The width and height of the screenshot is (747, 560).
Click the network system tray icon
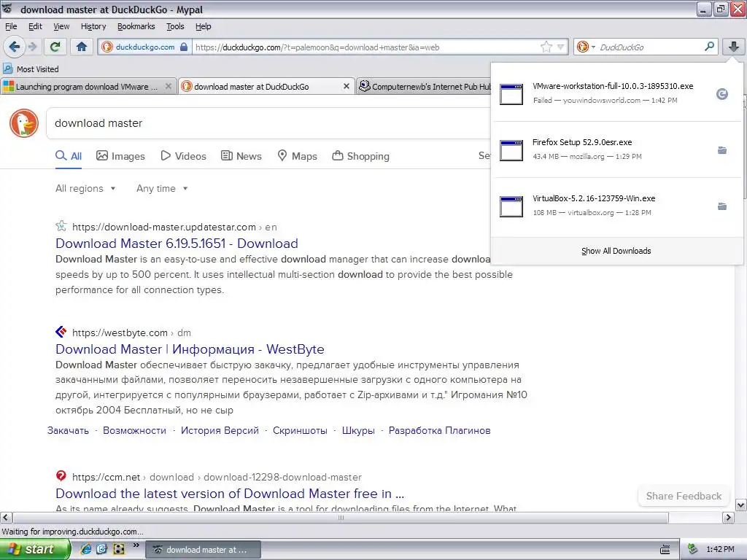tap(693, 550)
